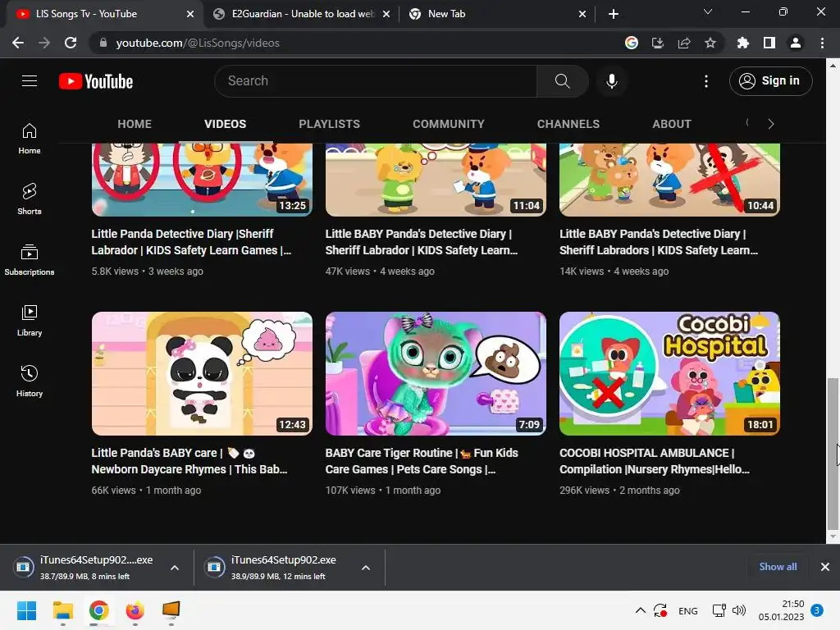Open Subscriptions in the sidebar
This screenshot has width=840, height=630.
click(x=30, y=260)
